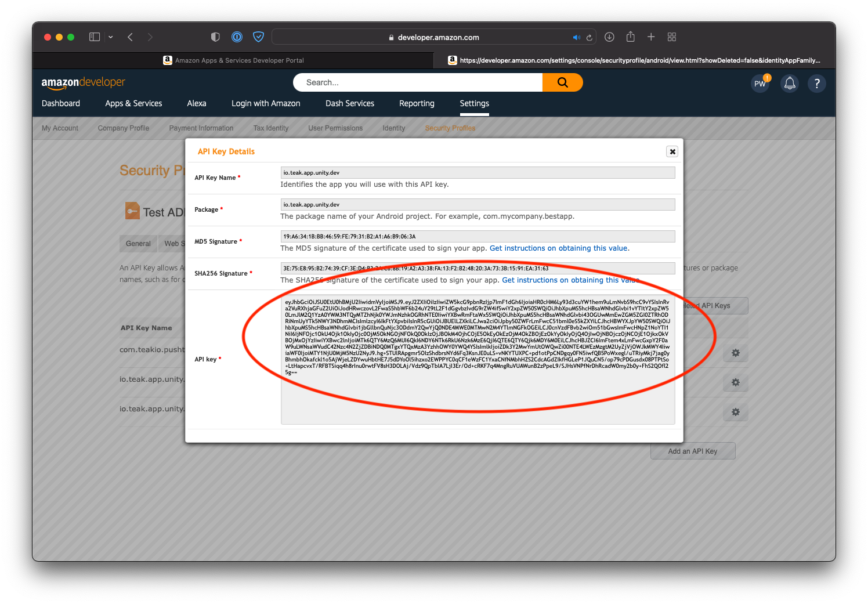Reload the page using the refresh icon

(589, 38)
